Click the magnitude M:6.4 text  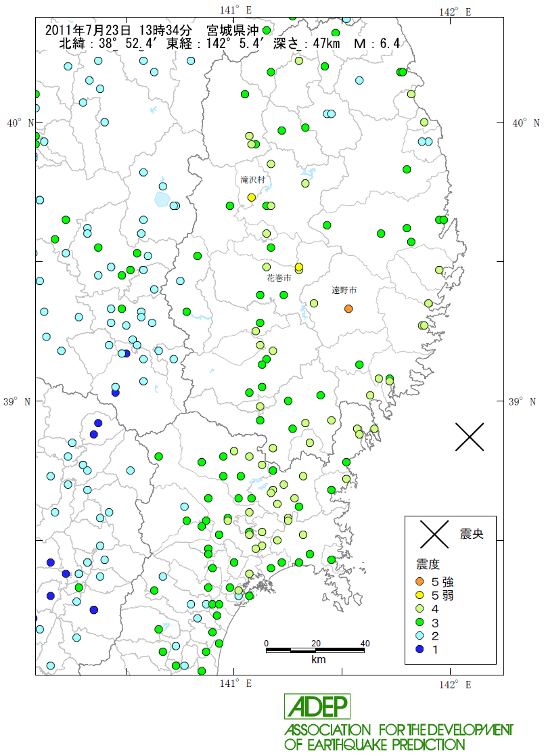(377, 43)
